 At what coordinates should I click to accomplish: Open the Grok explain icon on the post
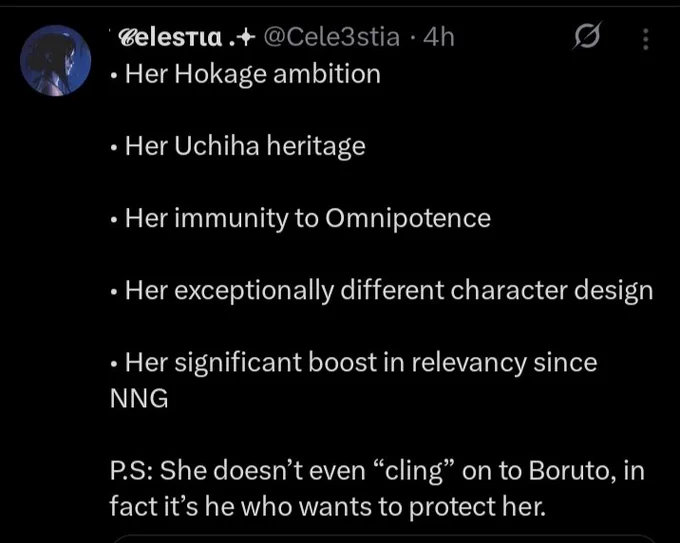tap(587, 36)
